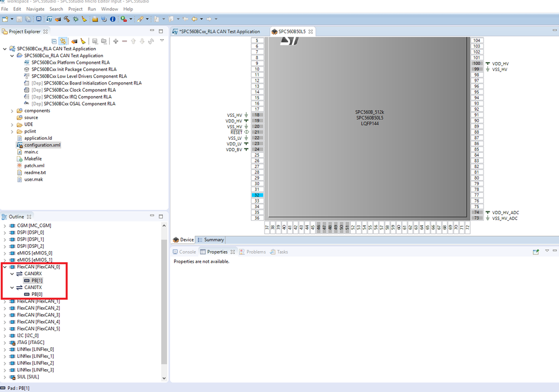Click the plus Add component icon
Viewport: 559px width, 392px height.
(115, 41)
